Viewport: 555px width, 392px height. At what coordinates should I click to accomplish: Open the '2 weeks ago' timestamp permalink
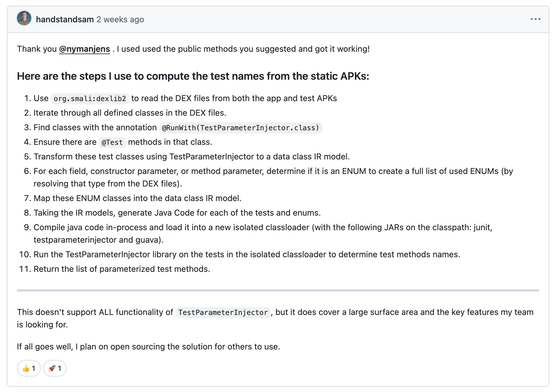tap(120, 20)
